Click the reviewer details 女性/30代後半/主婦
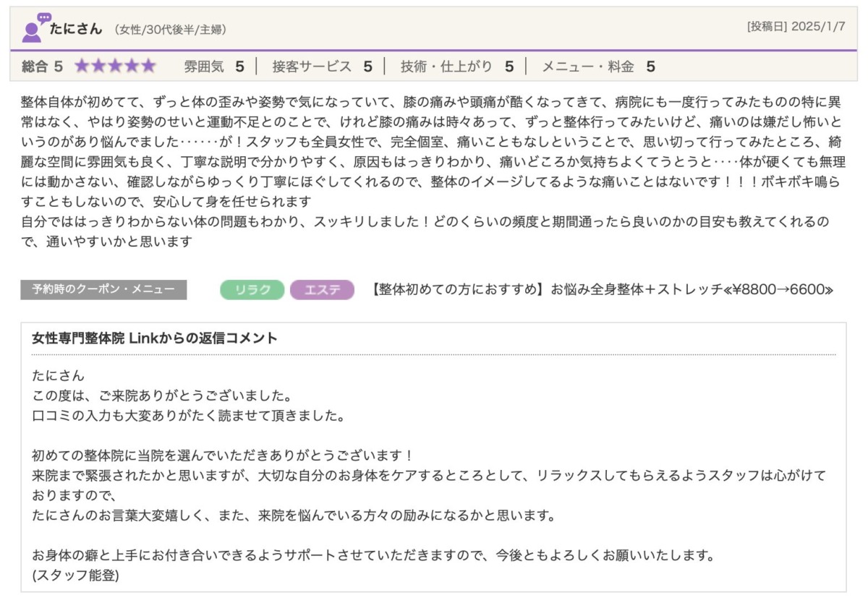The width and height of the screenshot is (868, 603). point(170,30)
